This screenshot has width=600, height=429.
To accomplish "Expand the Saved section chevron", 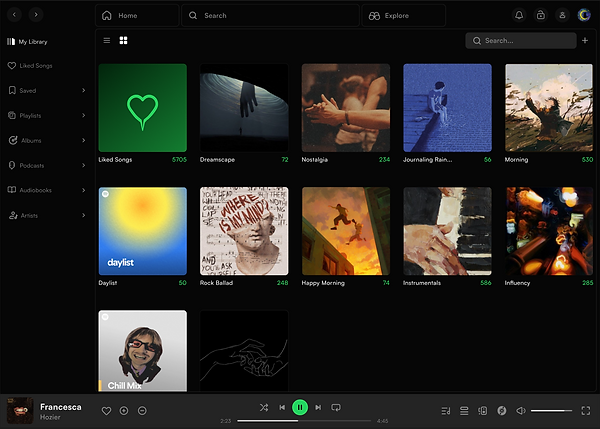I will (x=83, y=90).
